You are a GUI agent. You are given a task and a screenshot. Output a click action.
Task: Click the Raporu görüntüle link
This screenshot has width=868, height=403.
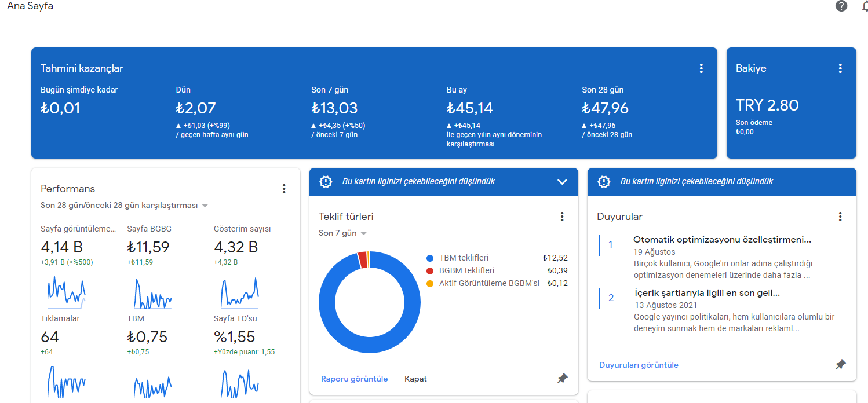(355, 379)
